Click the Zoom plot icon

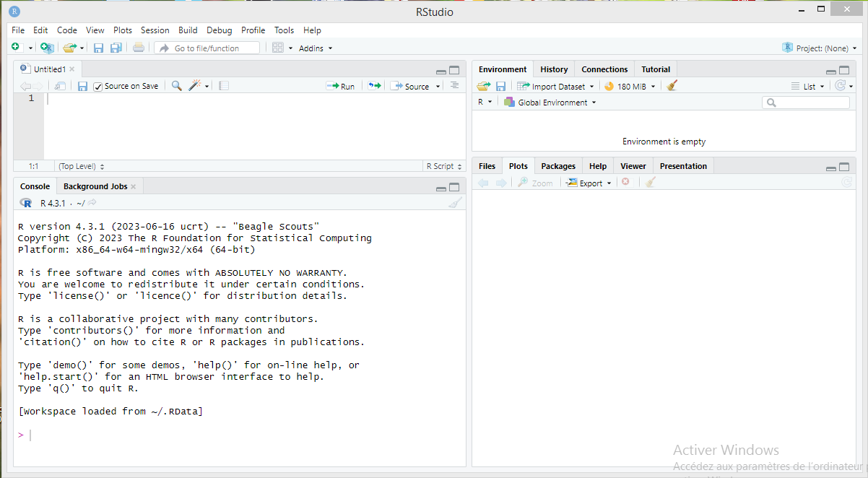(x=535, y=183)
